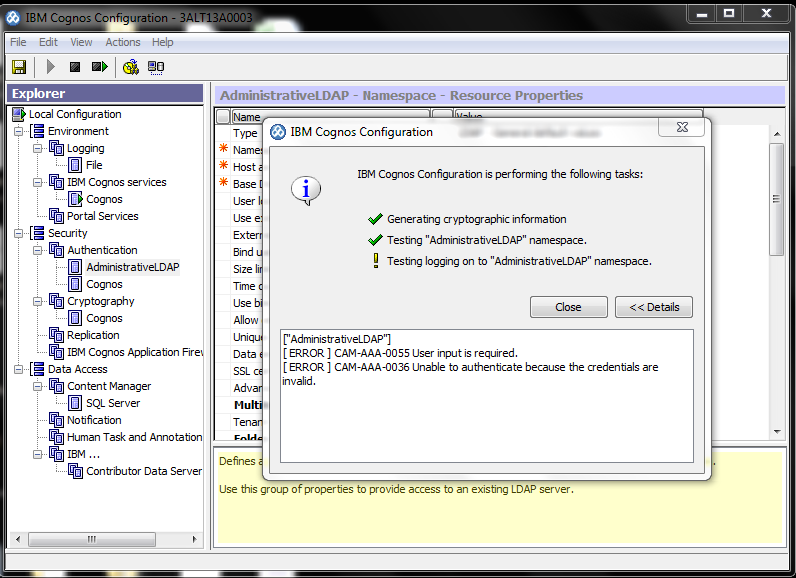The height and width of the screenshot is (578, 796).
Task: Click the properties scrollbar up arrow
Action: pos(777,134)
